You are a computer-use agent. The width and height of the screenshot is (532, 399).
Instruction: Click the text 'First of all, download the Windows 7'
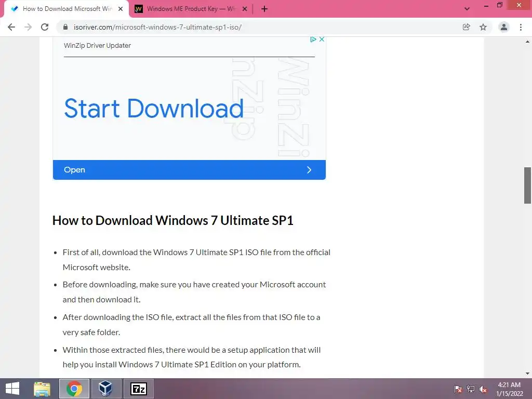pos(128,252)
